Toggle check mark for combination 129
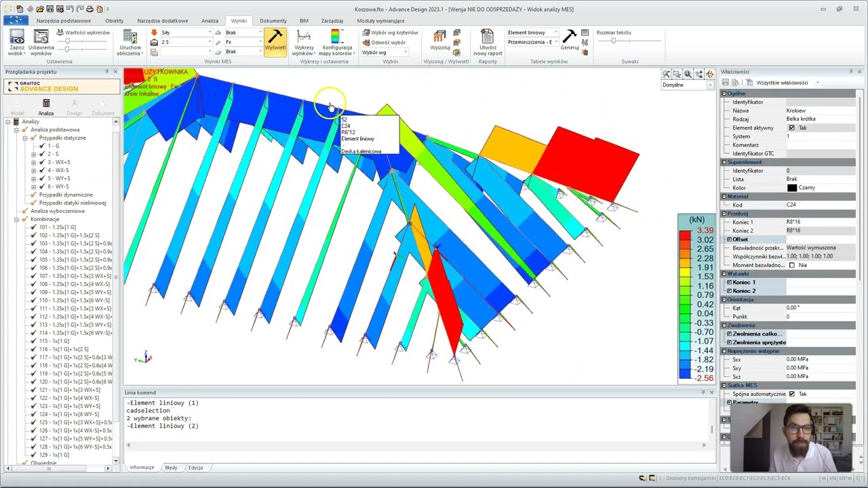Viewport: 868px width, 488px height. tap(33, 455)
